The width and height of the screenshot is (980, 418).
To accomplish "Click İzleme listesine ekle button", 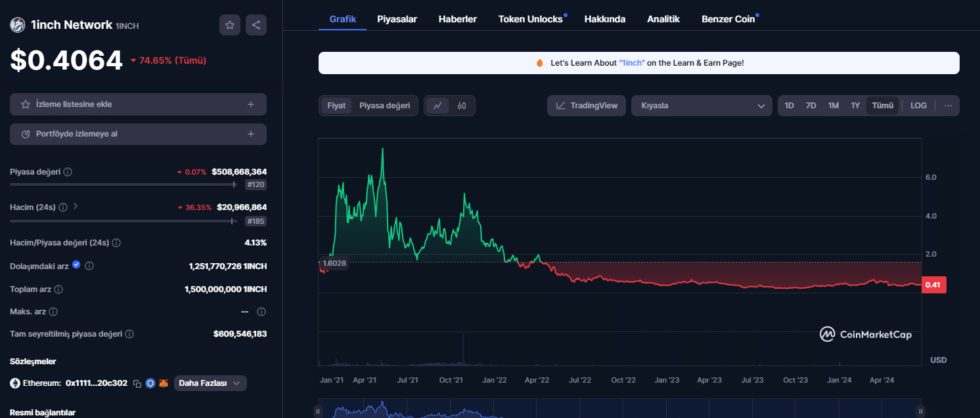I will coord(138,104).
